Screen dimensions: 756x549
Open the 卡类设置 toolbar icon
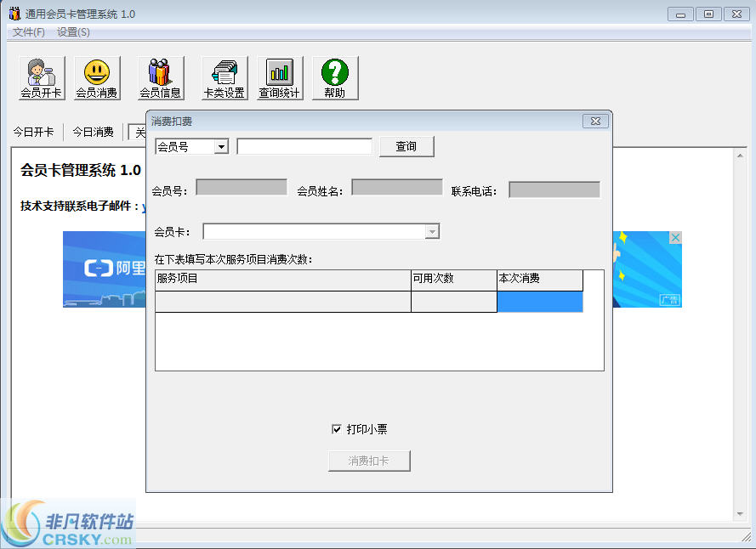pos(225,78)
